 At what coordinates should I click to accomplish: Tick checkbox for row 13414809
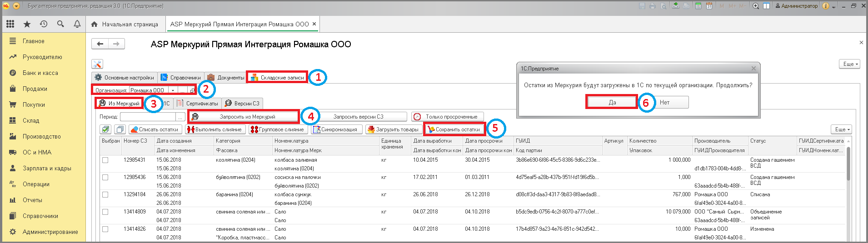click(105, 212)
